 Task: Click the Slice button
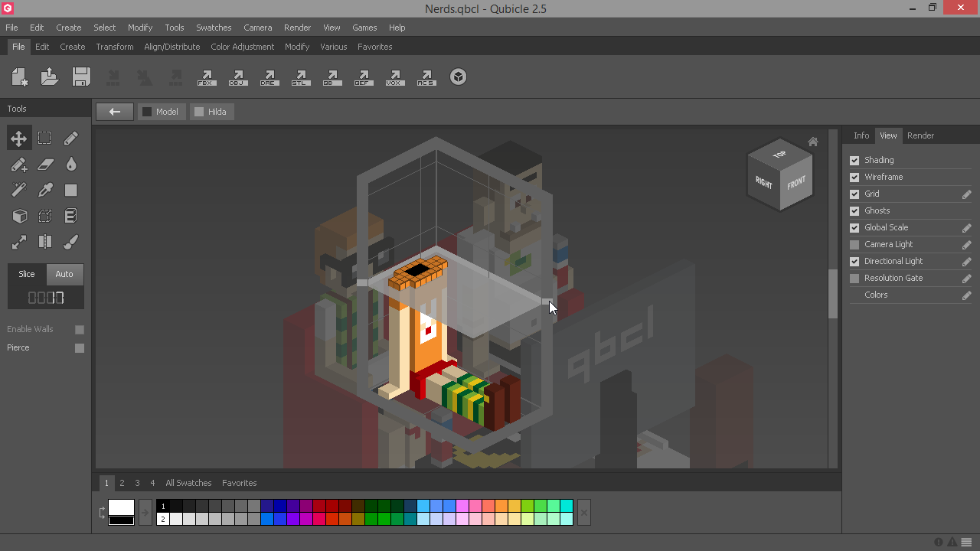pyautogui.click(x=27, y=274)
